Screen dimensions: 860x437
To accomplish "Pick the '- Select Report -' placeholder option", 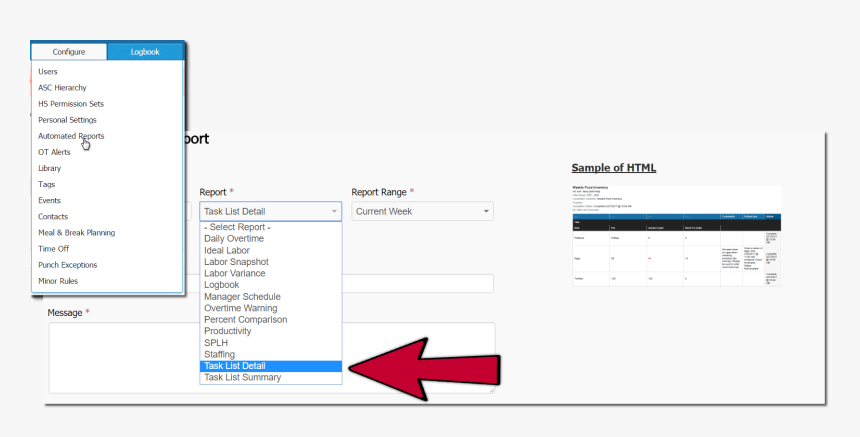I will tap(270, 227).
